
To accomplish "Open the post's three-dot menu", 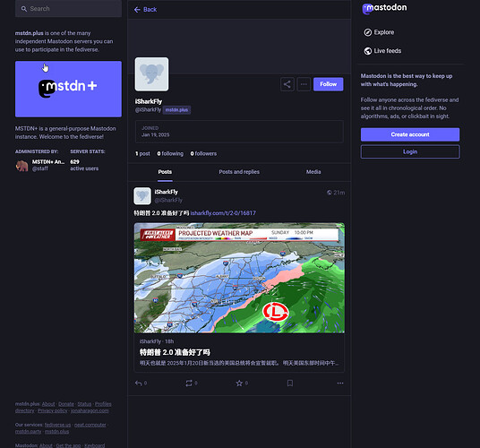I will pyautogui.click(x=340, y=383).
